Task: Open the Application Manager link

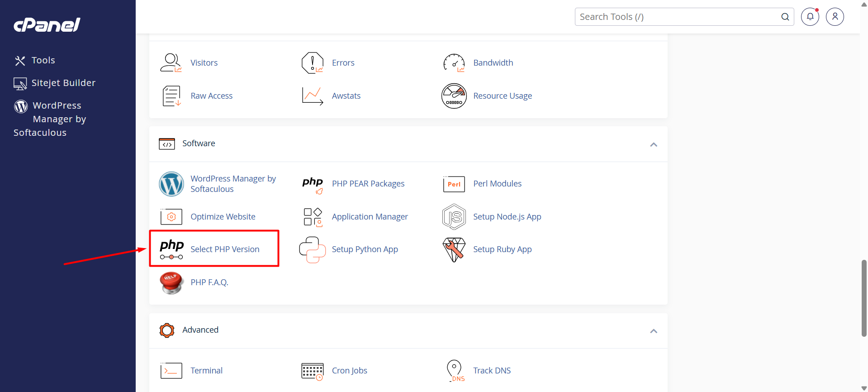Action: (370, 217)
